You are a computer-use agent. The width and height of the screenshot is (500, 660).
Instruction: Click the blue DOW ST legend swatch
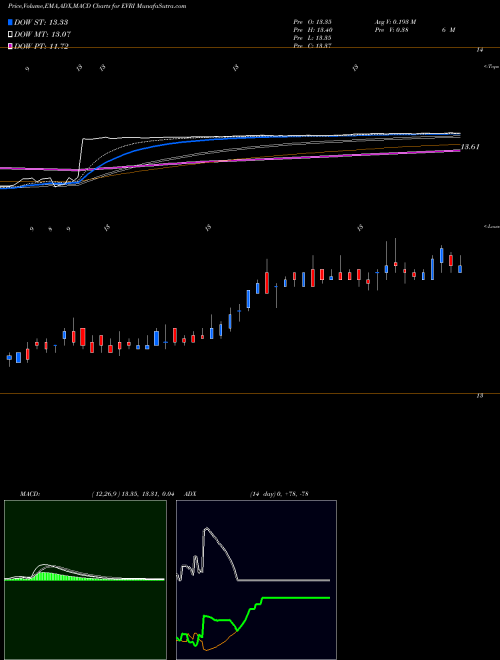point(10,22)
